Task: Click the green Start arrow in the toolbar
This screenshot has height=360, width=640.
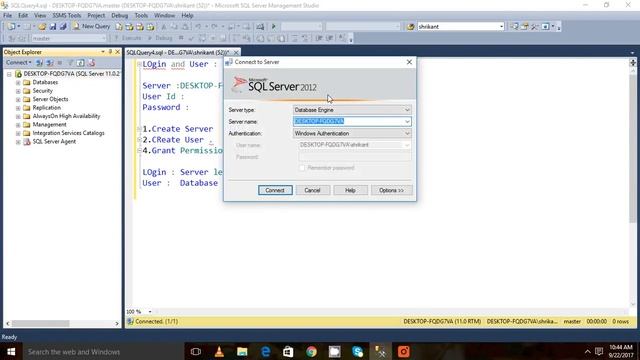Action: point(273,27)
